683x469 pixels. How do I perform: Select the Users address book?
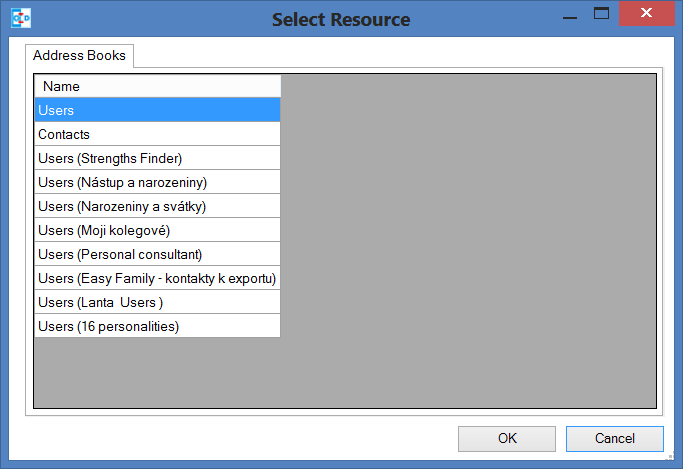pyautogui.click(x=157, y=110)
